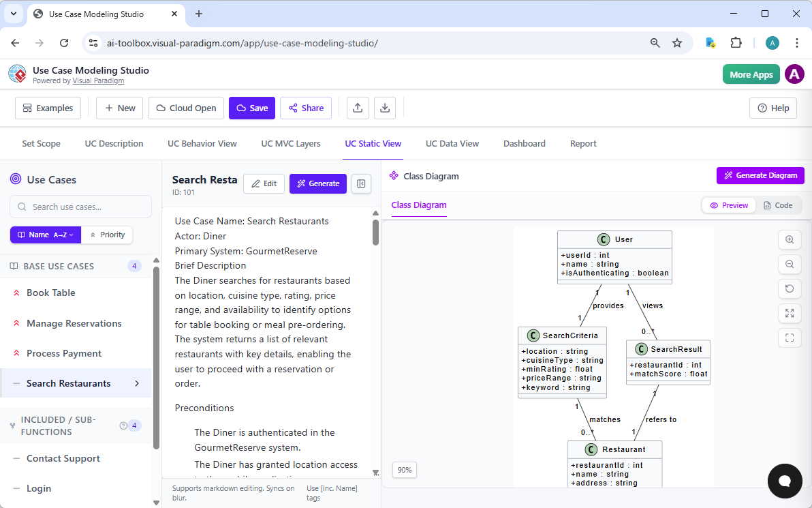Open the Name A→Z sort dropdown

45,235
